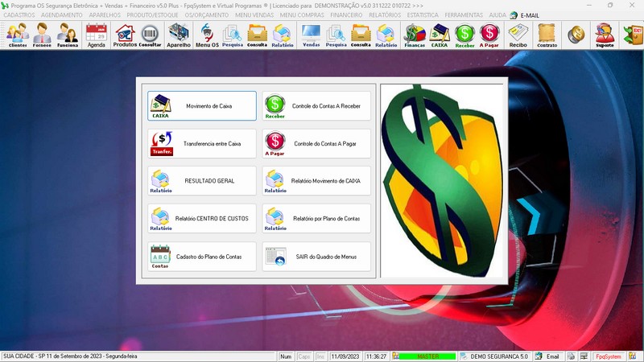This screenshot has width=644, height=362.
Task: Open the Clientes toolbar icon
Action: 18,35
